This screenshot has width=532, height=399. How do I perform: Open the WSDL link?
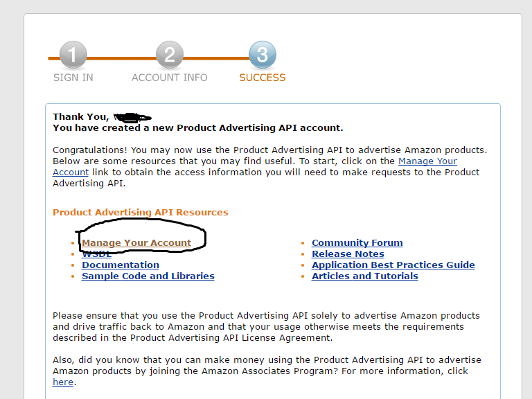tap(96, 254)
